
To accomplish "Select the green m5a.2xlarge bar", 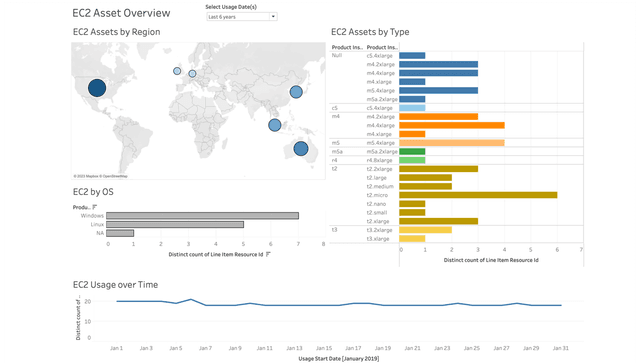I will click(x=412, y=151).
